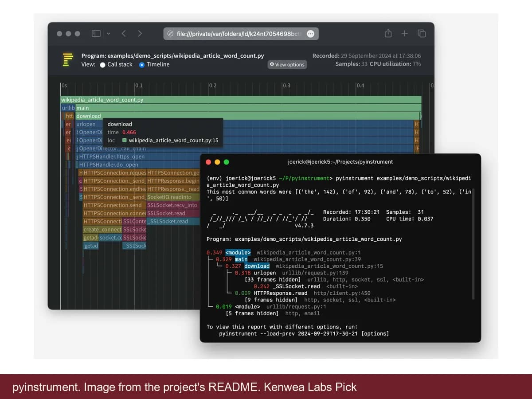Image resolution: width=532 pixels, height=399 pixels.
Task: Click the _SSLSocket.read frame in timeline
Action: click(173, 221)
